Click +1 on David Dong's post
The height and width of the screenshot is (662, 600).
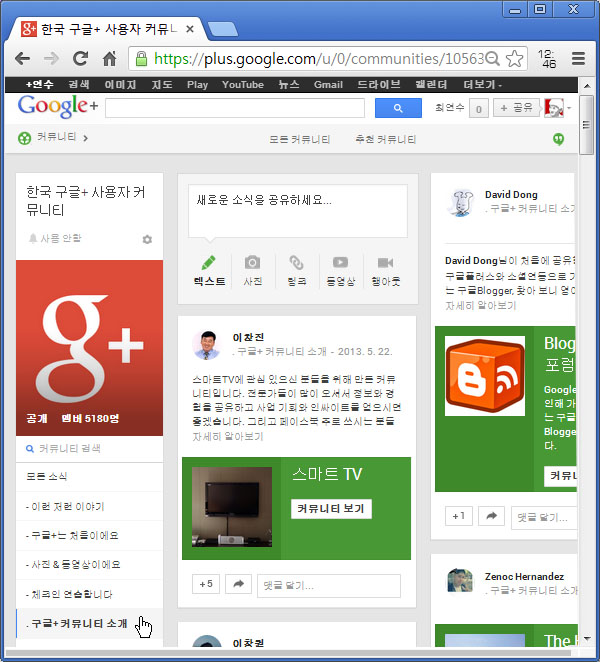click(x=459, y=516)
